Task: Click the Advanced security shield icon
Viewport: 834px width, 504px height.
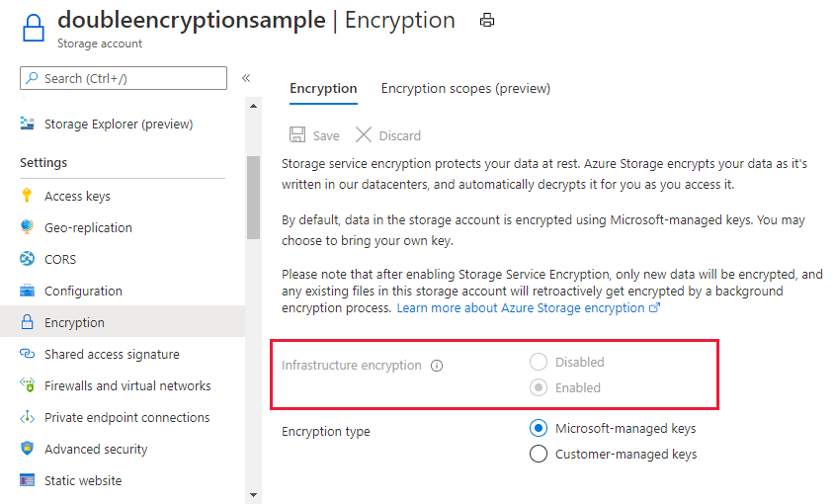Action: tap(27, 449)
